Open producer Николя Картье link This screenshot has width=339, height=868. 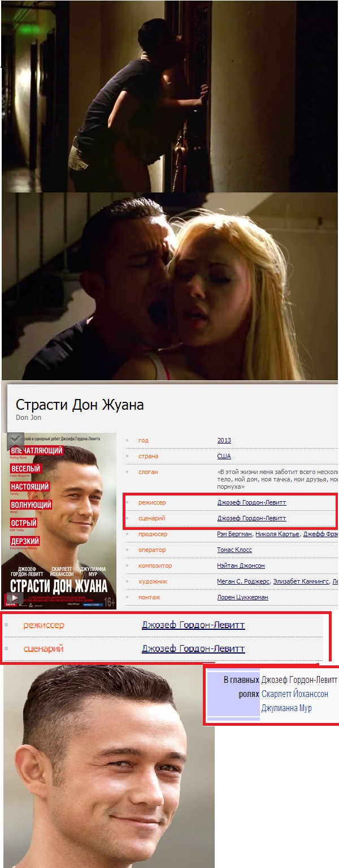277,534
